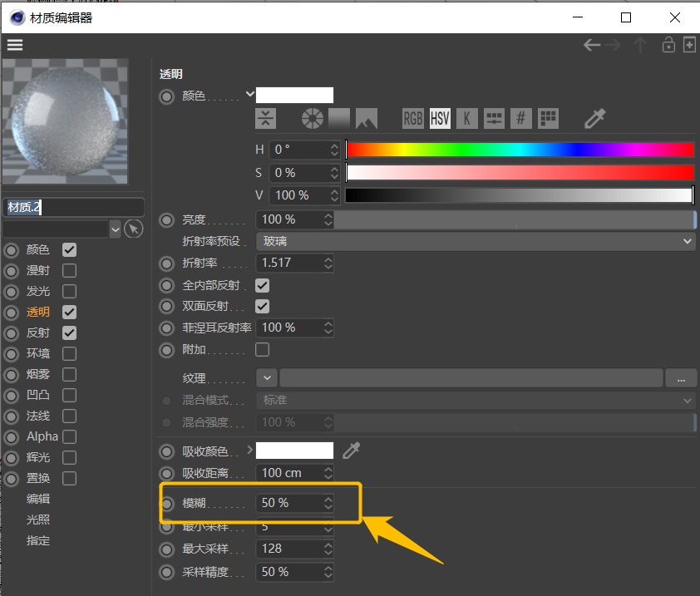
Task: Select the 凹凸 channel label
Action: (38, 395)
